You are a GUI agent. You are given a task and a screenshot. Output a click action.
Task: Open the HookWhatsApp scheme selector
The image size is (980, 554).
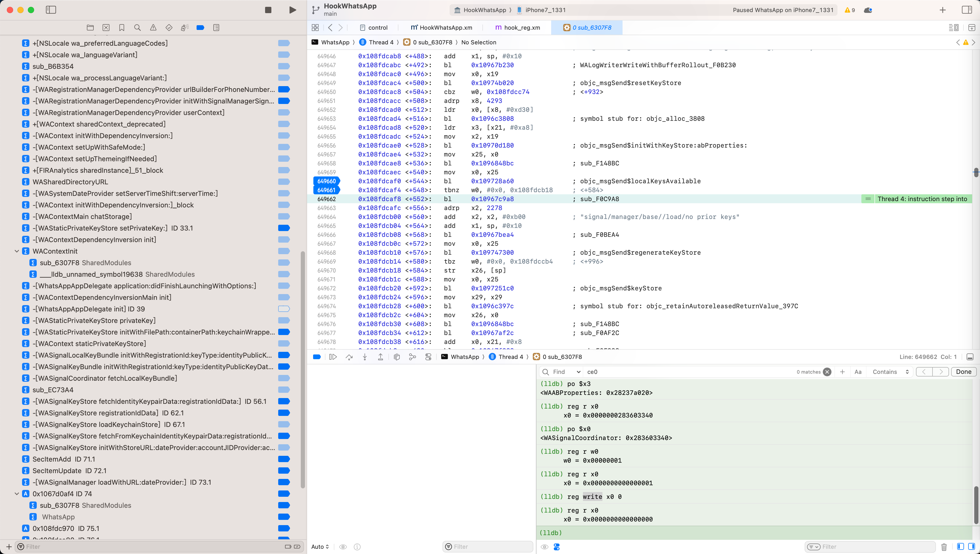[480, 10]
